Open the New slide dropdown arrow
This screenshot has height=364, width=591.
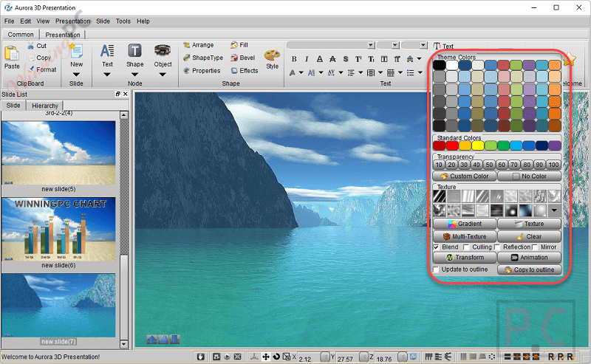point(76,75)
